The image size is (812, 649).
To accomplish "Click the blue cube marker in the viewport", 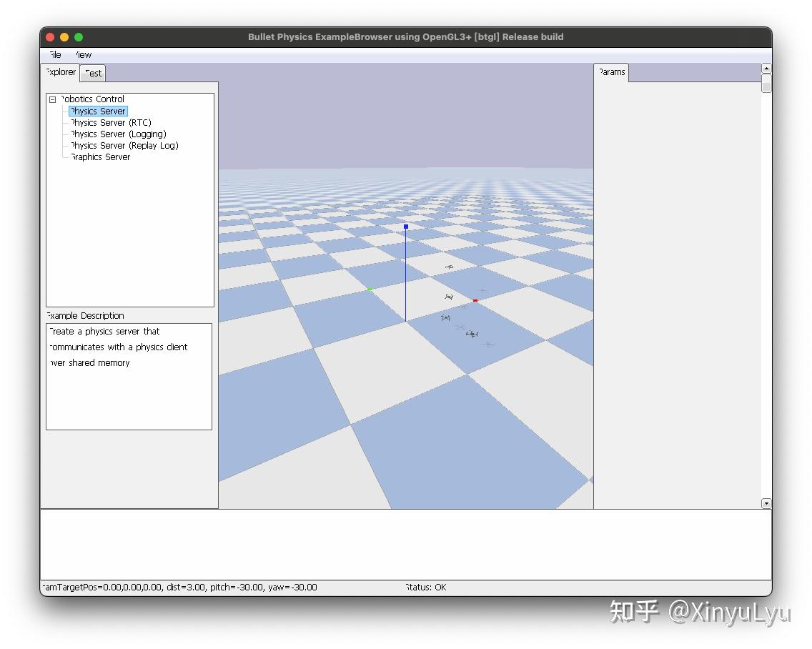I will [405, 227].
